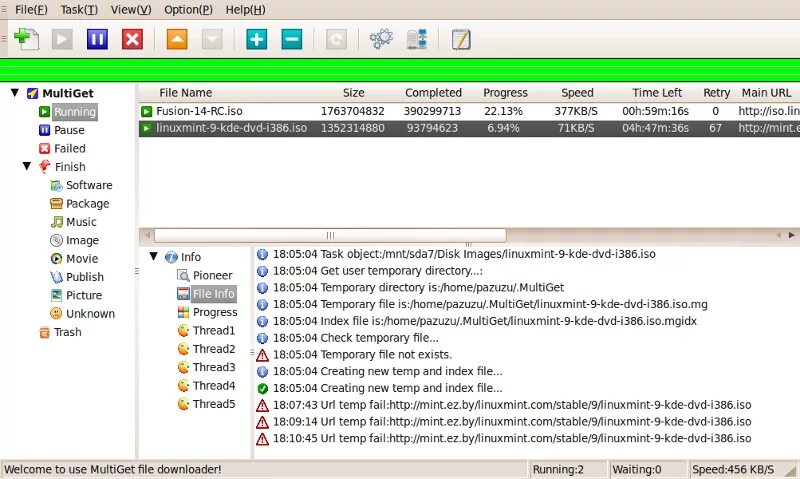Open the View menu
The height and width of the screenshot is (479, 800).
pos(131,10)
